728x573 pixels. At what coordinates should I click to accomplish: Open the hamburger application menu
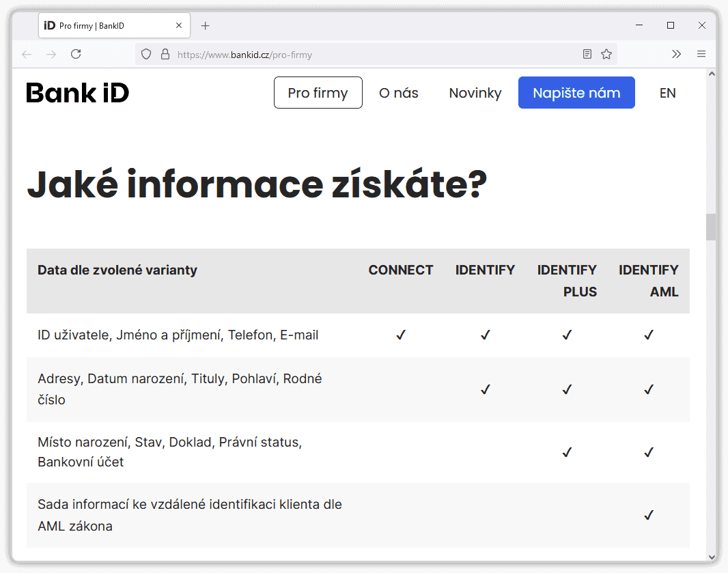701,55
